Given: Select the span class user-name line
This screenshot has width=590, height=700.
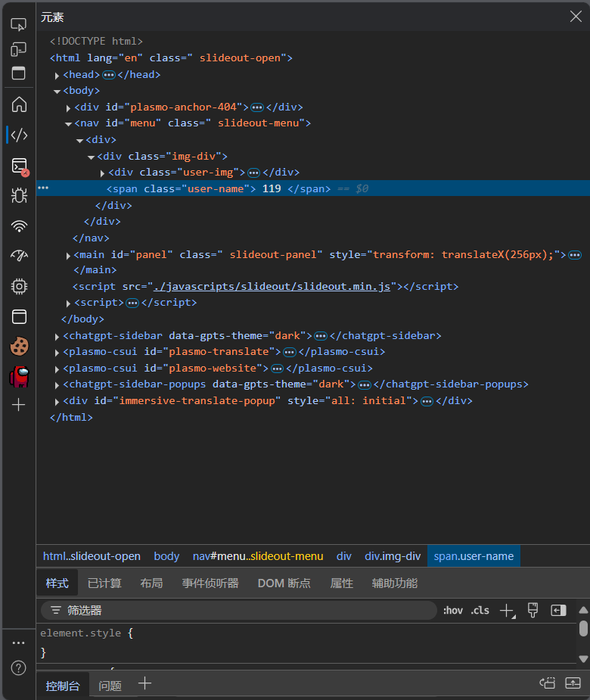Looking at the screenshot, I should (x=313, y=188).
